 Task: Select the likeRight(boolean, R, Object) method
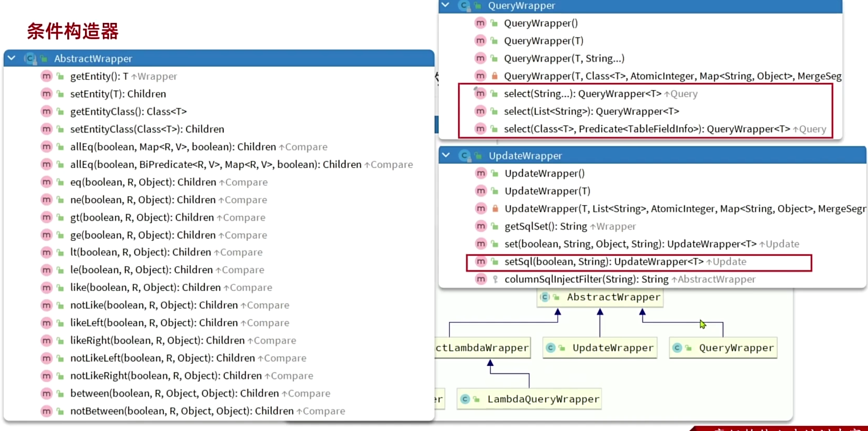coord(157,340)
